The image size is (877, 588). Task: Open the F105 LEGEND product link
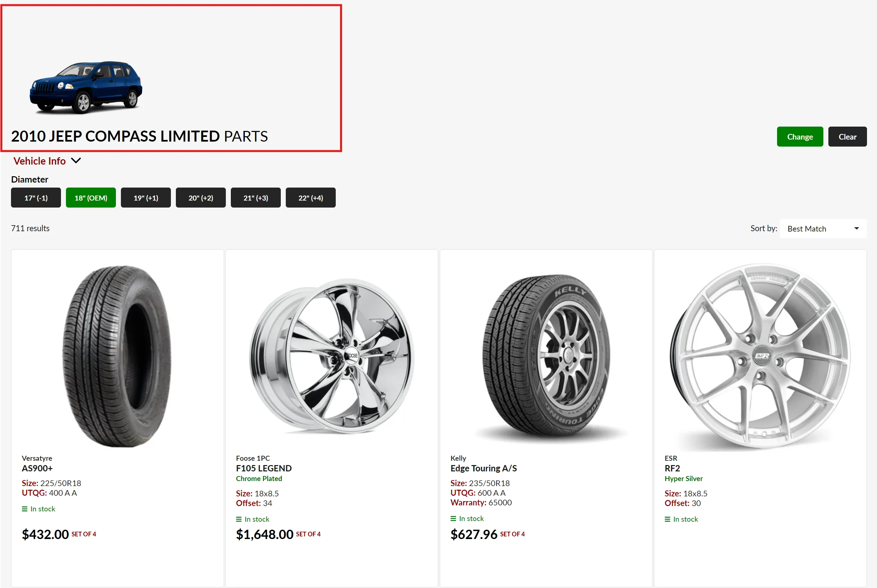click(x=263, y=468)
